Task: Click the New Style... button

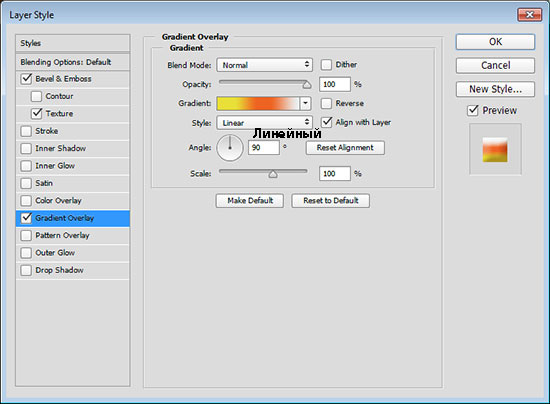Action: click(495, 89)
